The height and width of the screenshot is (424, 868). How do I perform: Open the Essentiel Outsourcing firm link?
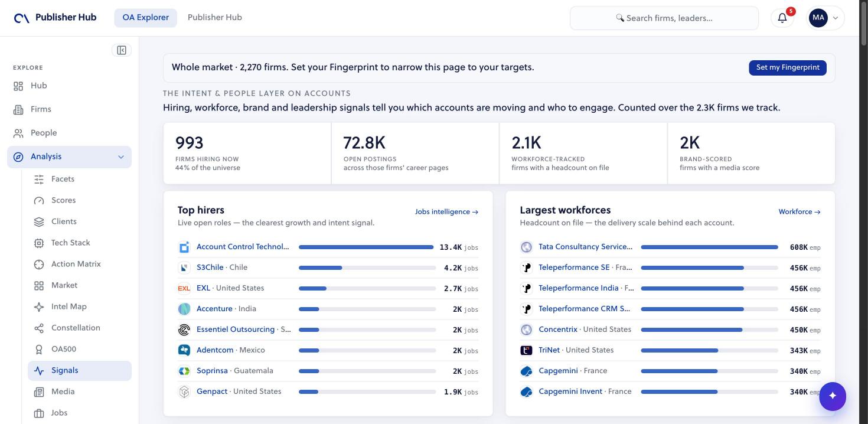tap(236, 330)
